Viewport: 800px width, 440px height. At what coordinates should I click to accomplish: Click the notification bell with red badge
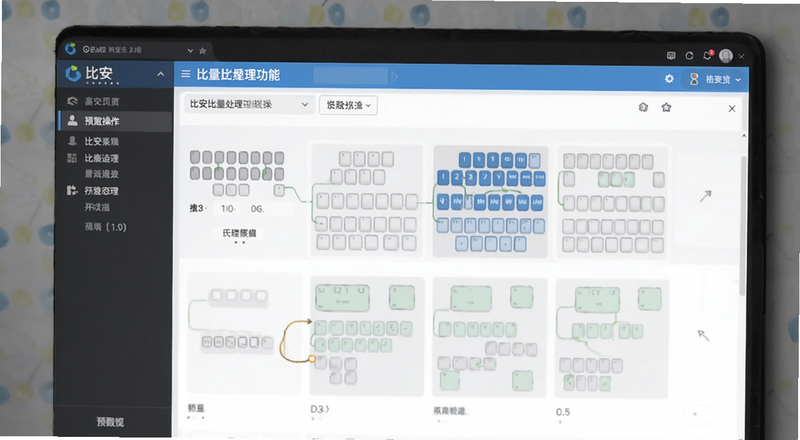(x=707, y=55)
